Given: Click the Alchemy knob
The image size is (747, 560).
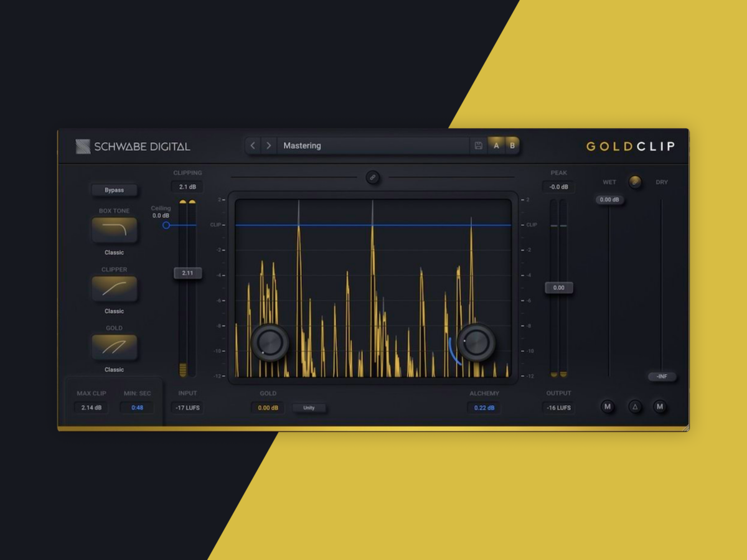Looking at the screenshot, I should click(x=476, y=342).
